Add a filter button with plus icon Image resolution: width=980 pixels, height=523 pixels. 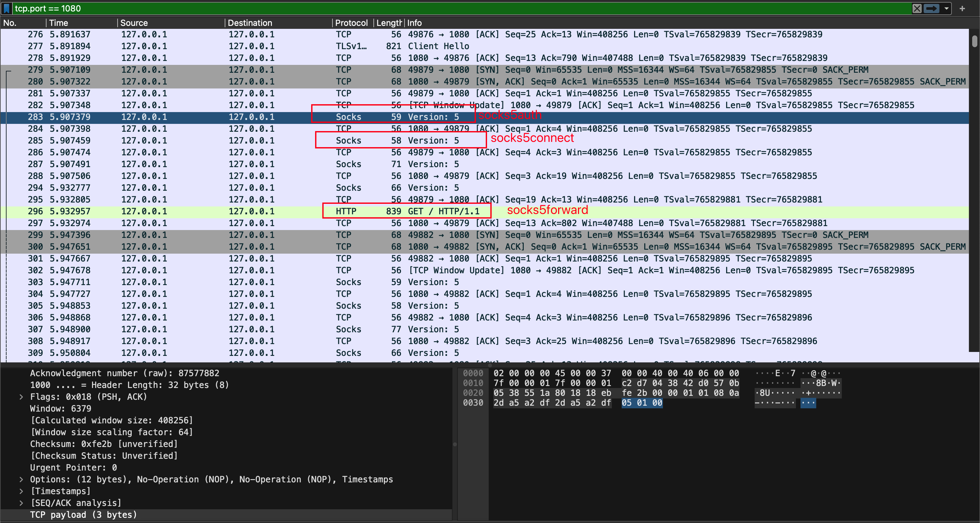(962, 9)
